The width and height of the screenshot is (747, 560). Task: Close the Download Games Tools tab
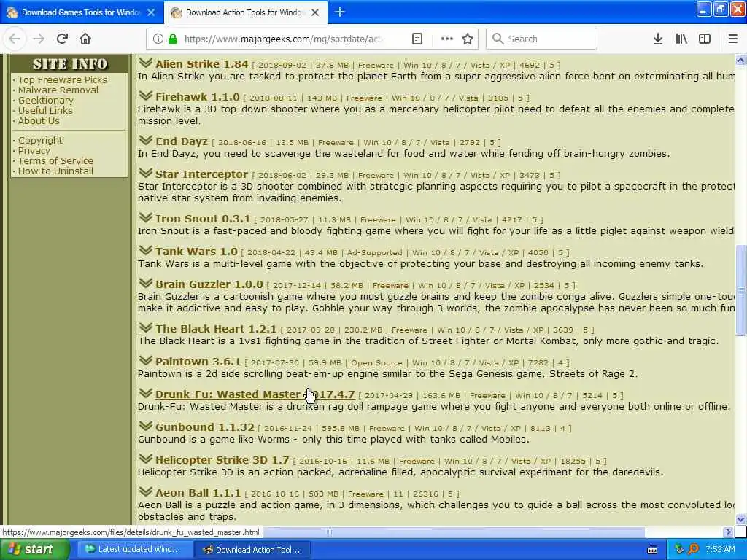(x=151, y=12)
